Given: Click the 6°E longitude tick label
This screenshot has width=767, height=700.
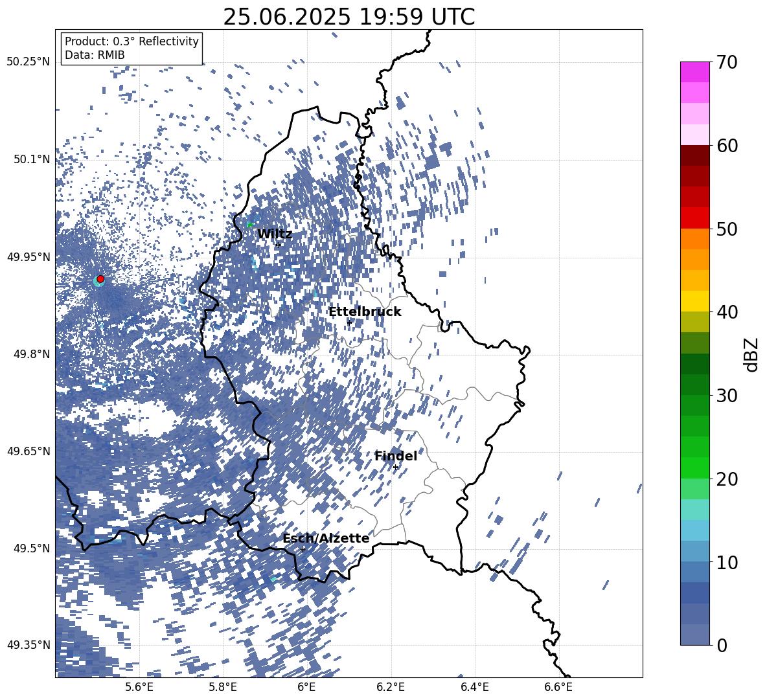Looking at the screenshot, I should (x=306, y=687).
